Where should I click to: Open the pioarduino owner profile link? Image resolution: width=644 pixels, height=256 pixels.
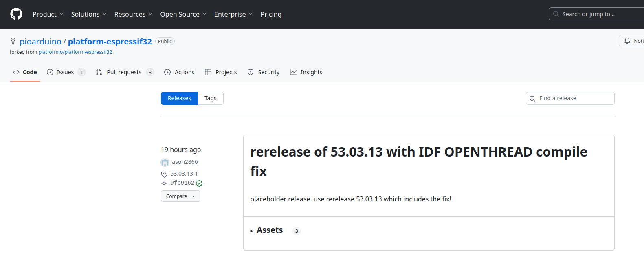point(40,42)
